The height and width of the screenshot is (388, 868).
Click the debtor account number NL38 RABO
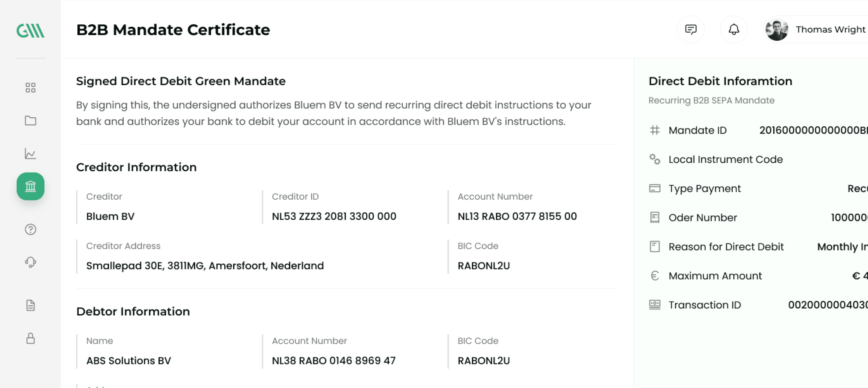pos(334,360)
